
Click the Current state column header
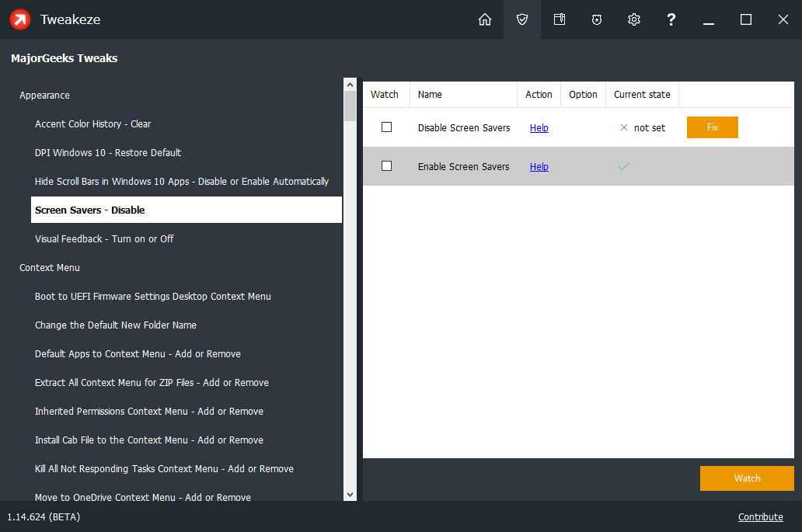pos(642,95)
